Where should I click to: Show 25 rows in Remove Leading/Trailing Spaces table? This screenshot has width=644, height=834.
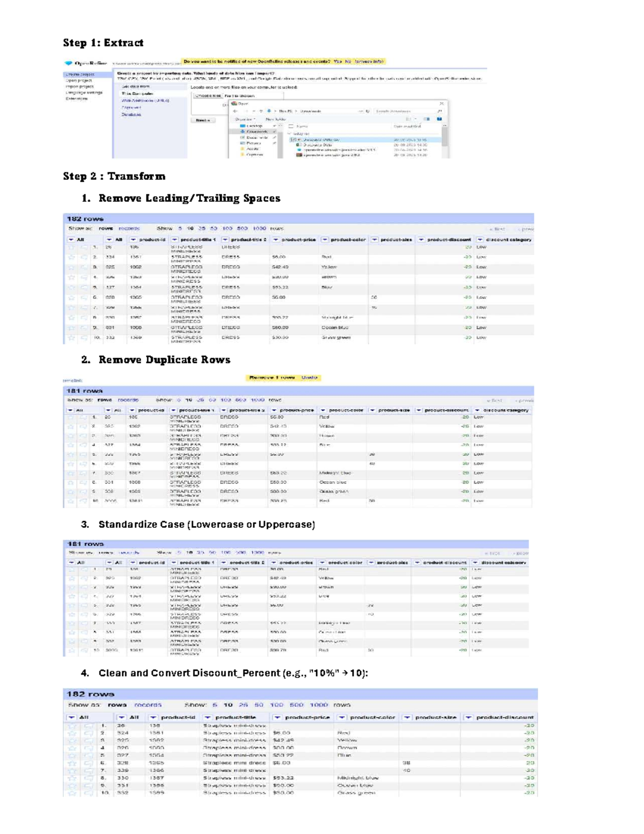point(202,229)
